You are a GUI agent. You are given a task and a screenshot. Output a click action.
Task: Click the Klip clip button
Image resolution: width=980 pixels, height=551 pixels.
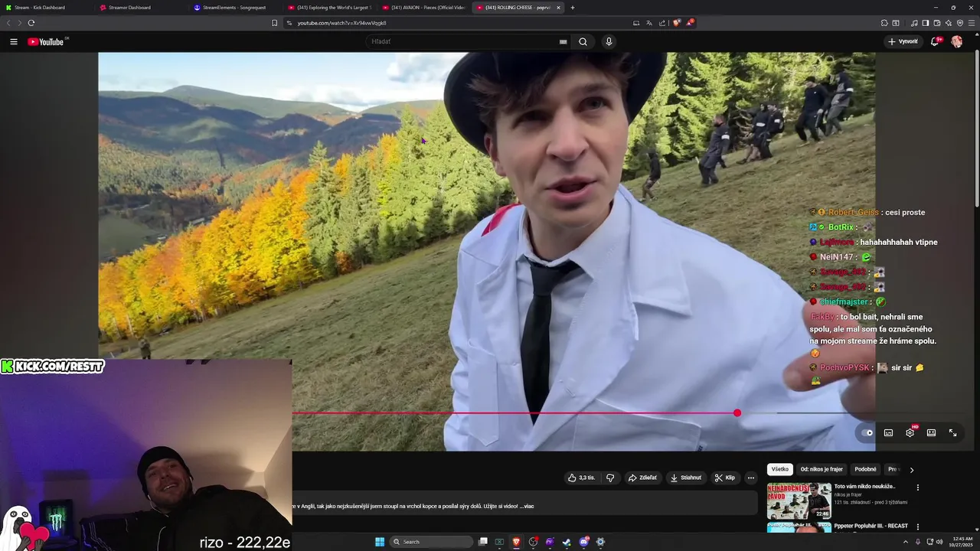[724, 478]
